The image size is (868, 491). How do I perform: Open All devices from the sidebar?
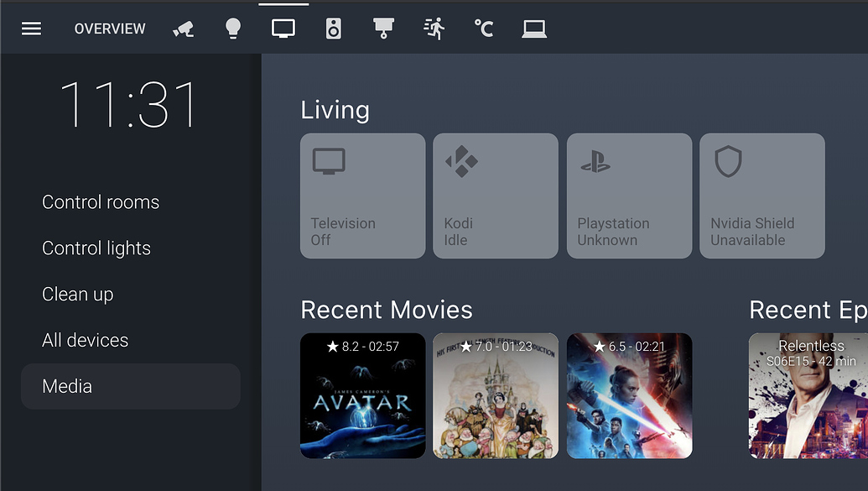tap(85, 340)
